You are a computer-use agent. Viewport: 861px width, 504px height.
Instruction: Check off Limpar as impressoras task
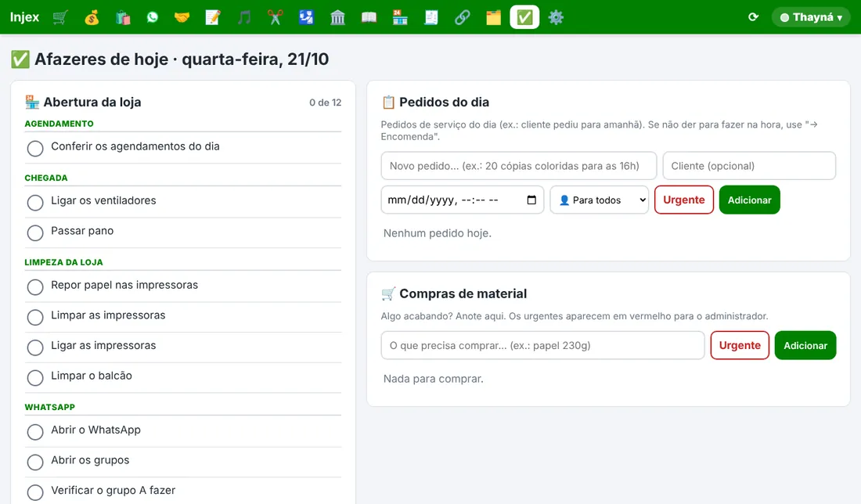point(35,317)
